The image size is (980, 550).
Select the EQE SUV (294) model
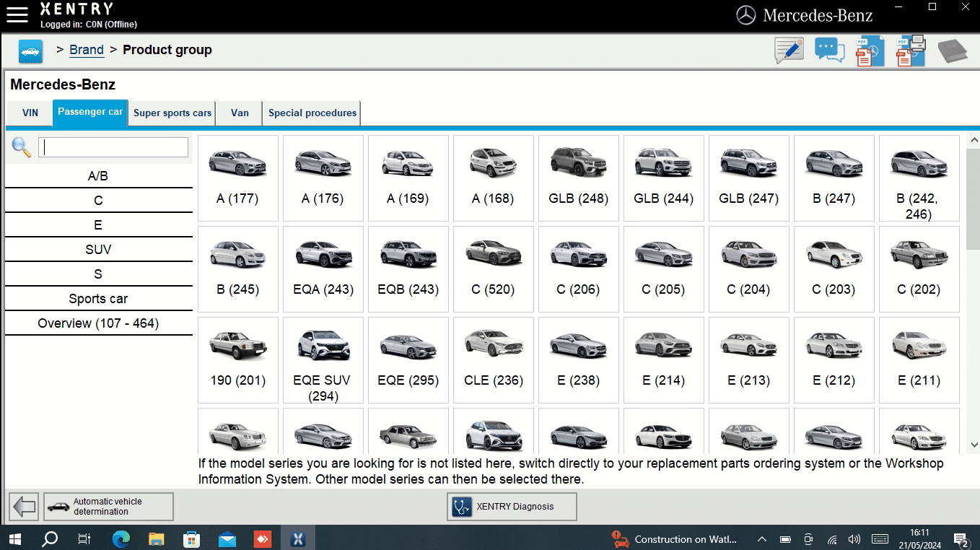point(323,360)
